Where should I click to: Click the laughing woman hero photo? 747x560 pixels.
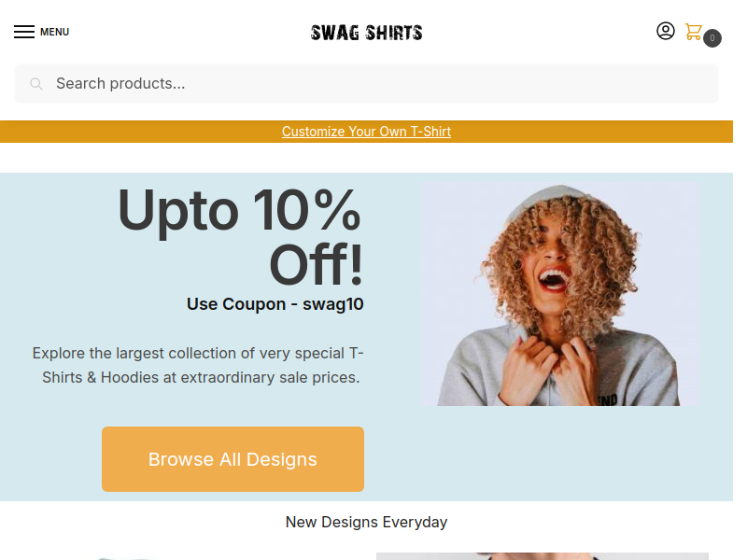560,294
